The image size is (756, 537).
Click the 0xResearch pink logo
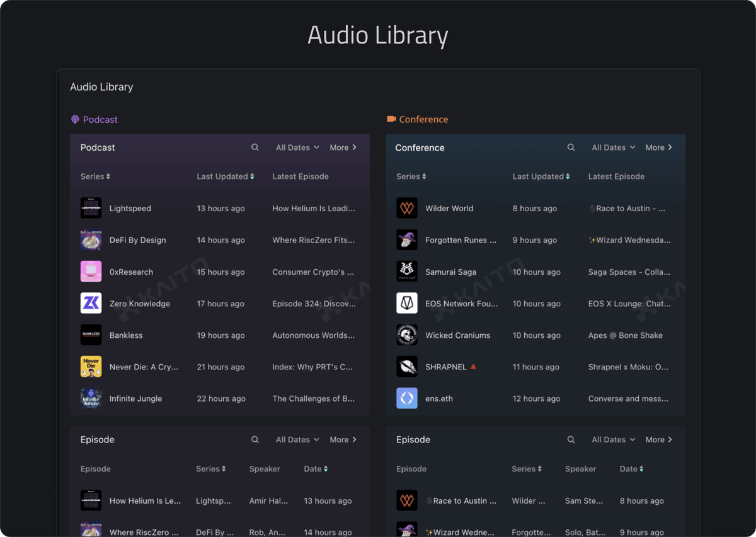click(91, 272)
